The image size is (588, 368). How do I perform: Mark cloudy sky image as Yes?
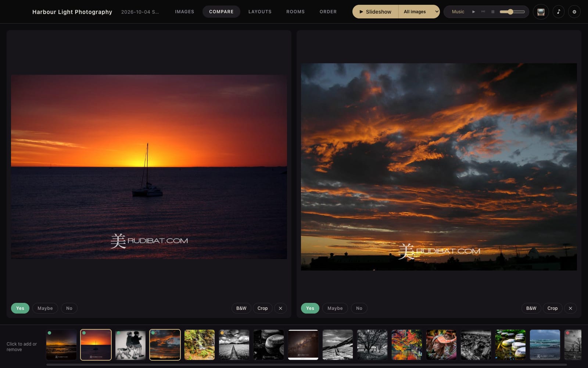(x=310, y=308)
